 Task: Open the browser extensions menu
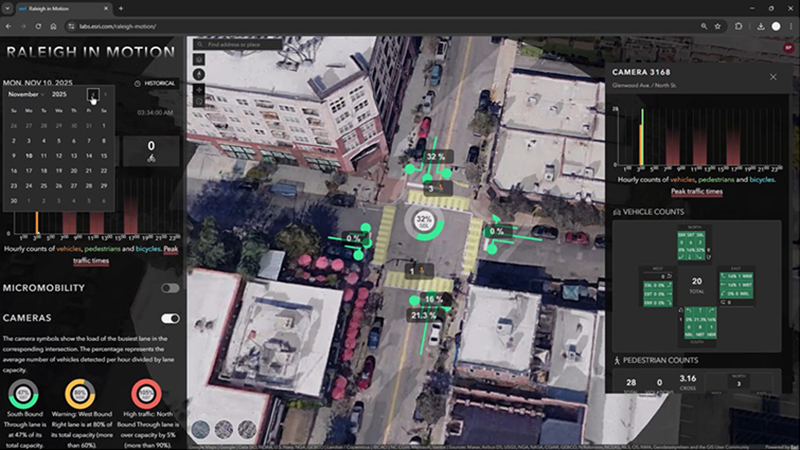[738, 26]
